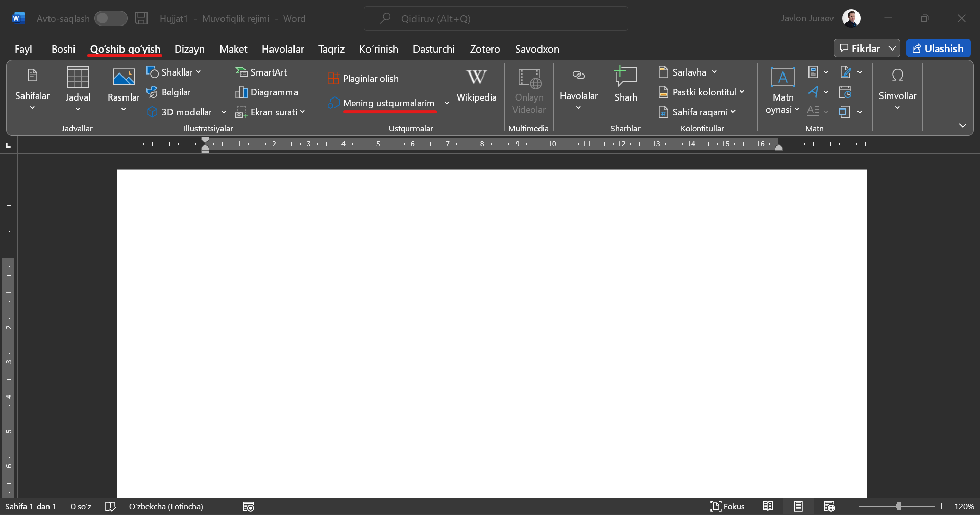980x515 pixels.
Task: Expand the Shakllar shapes dropdown
Action: point(174,72)
